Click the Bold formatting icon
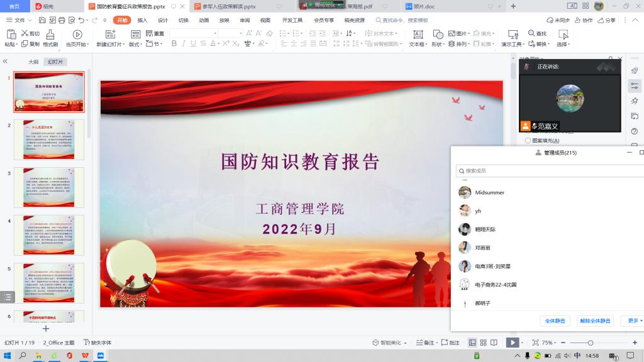 174,44
